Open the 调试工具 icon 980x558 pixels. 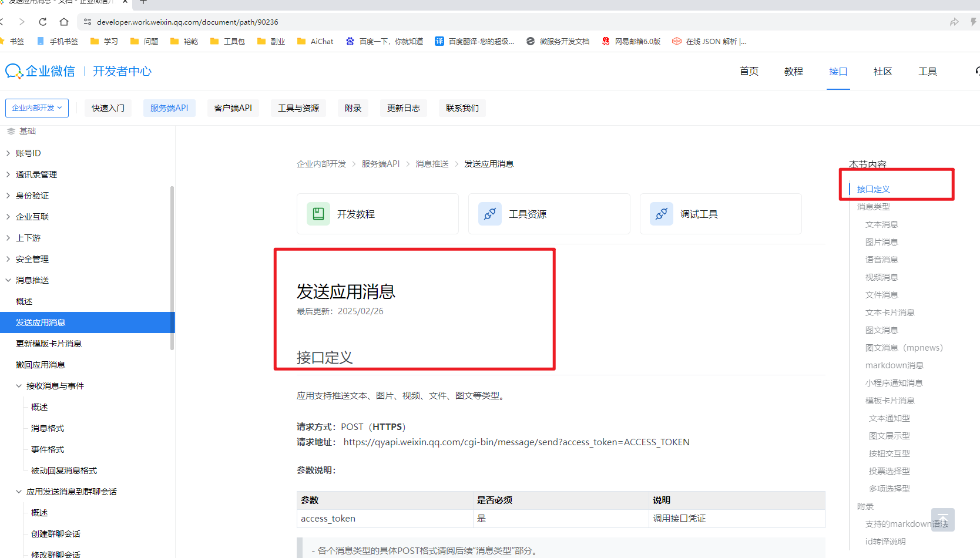coord(662,214)
